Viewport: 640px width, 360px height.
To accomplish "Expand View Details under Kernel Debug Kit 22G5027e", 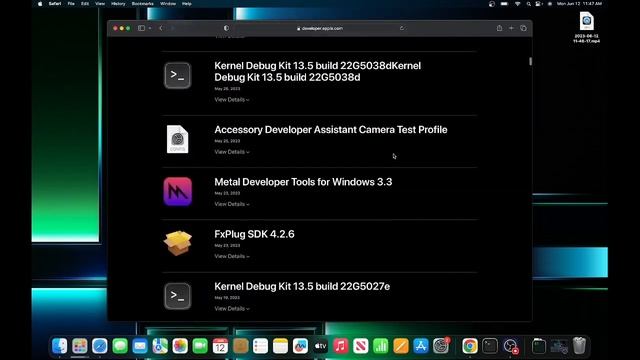I will [231, 309].
